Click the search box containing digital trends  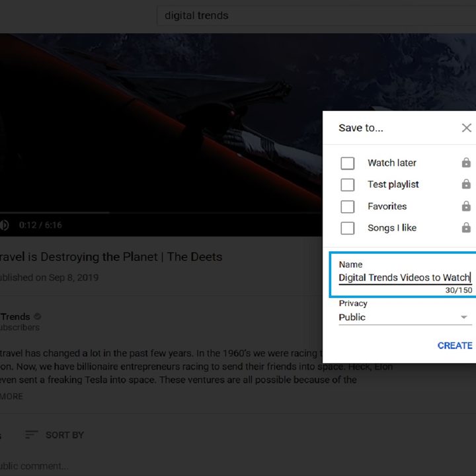click(316, 15)
